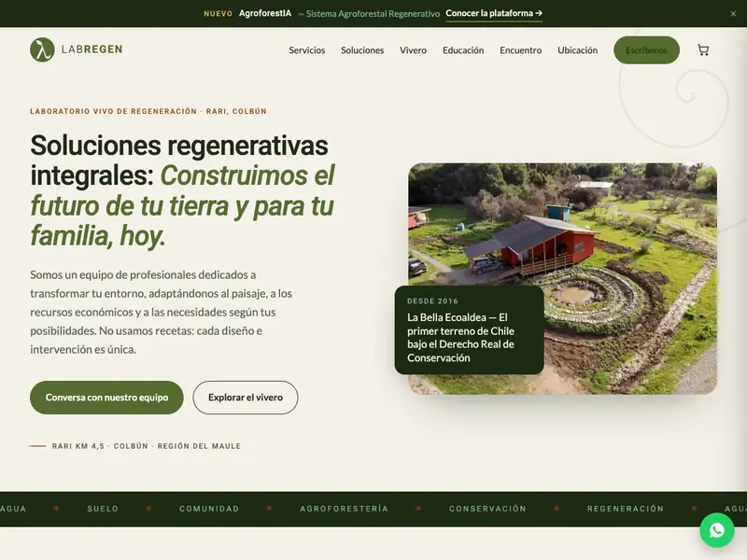Go to the Encuentro section

[521, 50]
